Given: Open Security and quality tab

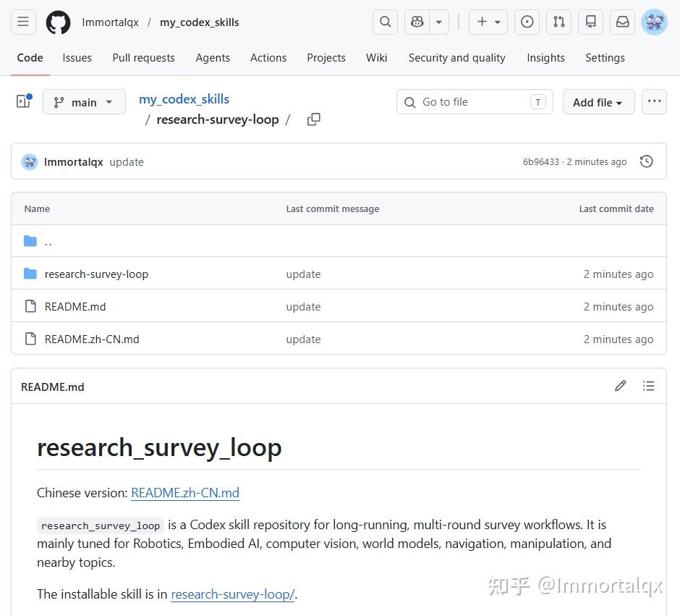Looking at the screenshot, I should (x=457, y=58).
